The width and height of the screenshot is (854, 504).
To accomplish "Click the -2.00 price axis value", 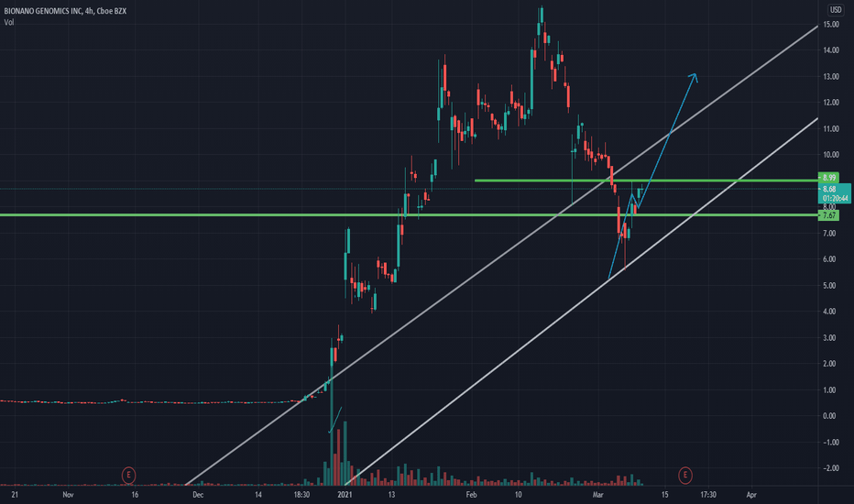I will [x=831, y=468].
